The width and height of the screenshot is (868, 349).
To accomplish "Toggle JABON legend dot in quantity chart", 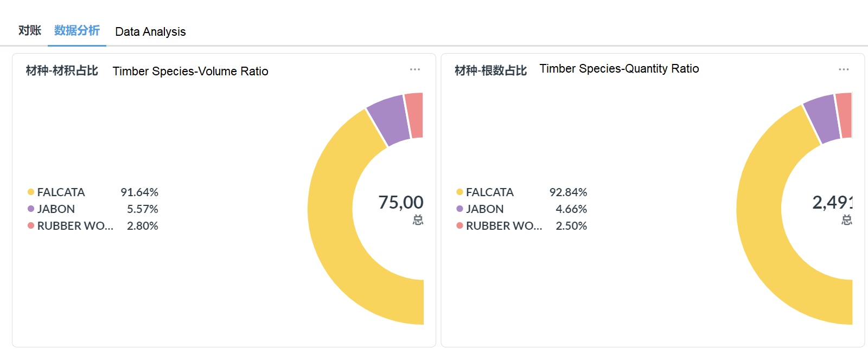I will click(459, 209).
